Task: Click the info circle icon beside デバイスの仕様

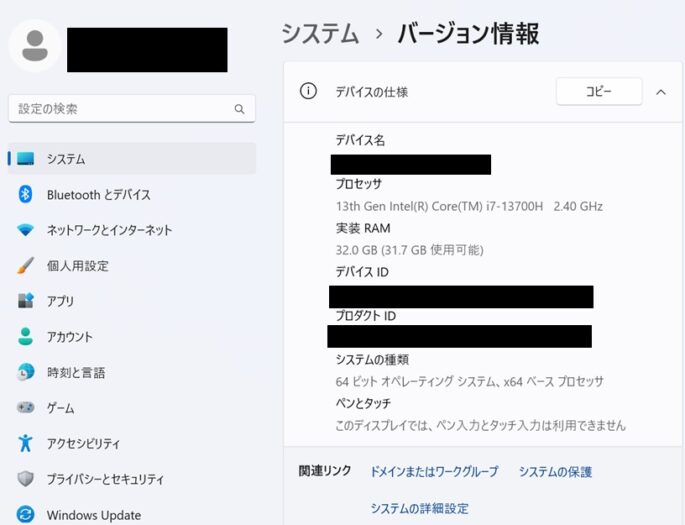Action: pos(308,91)
